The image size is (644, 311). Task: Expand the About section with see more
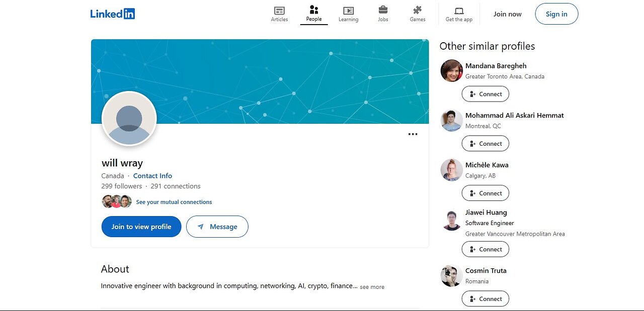point(372,287)
